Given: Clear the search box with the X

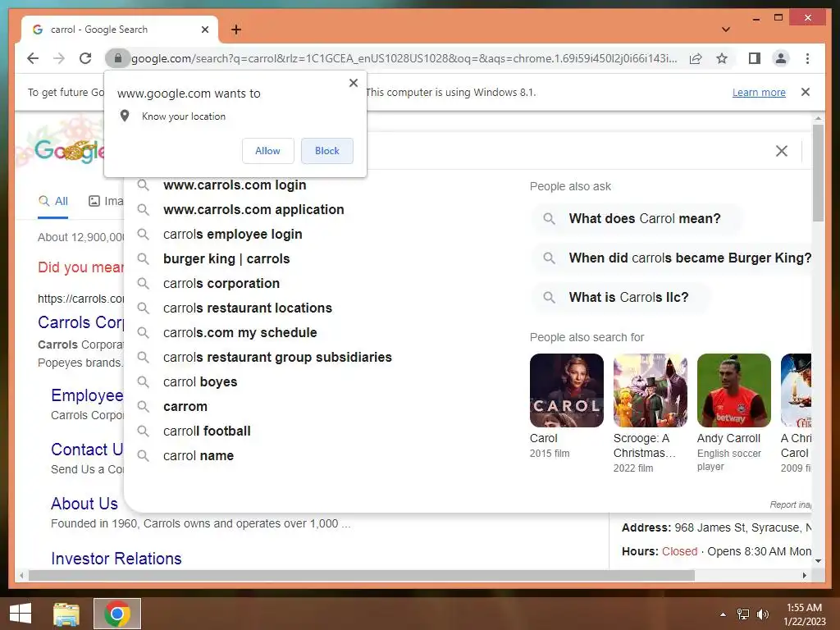Looking at the screenshot, I should click(x=782, y=151).
